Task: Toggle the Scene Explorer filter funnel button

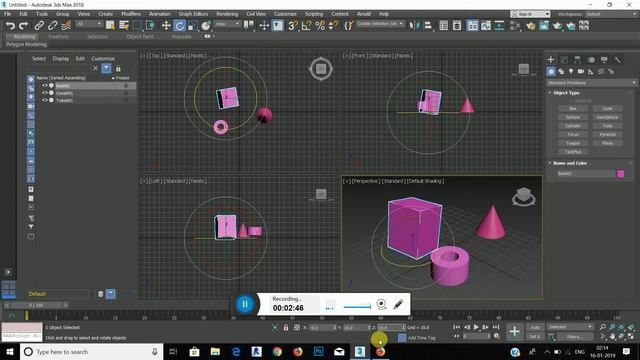Action: click(106, 68)
